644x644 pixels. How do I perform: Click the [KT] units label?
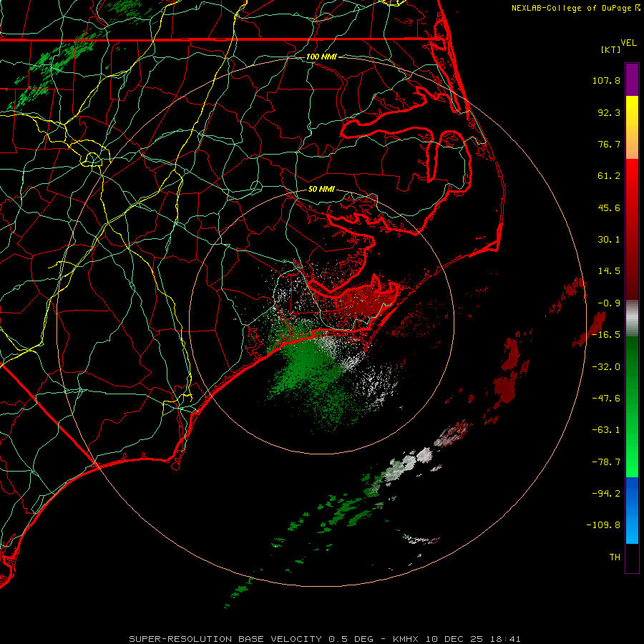[611, 49]
